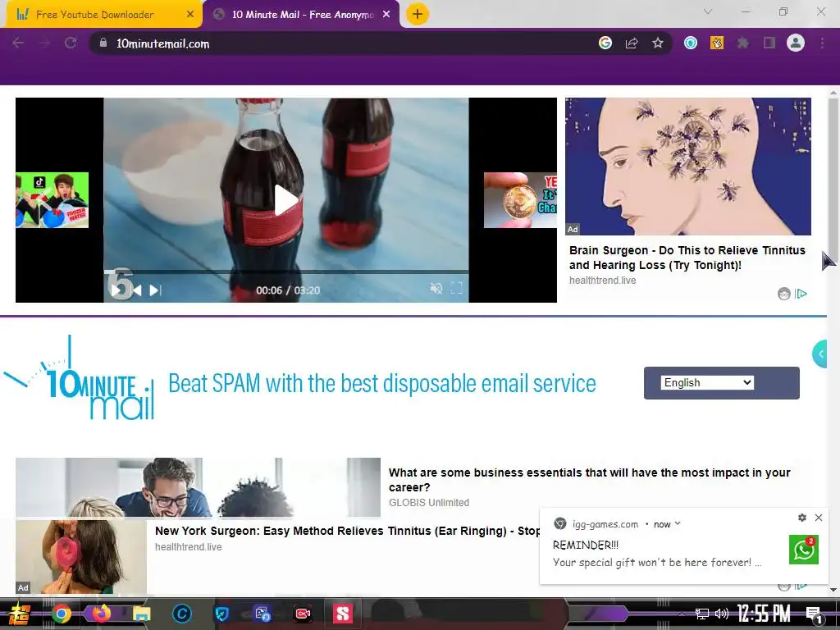This screenshot has height=630, width=840.
Task: Open the volume control in tray
Action: [722, 614]
